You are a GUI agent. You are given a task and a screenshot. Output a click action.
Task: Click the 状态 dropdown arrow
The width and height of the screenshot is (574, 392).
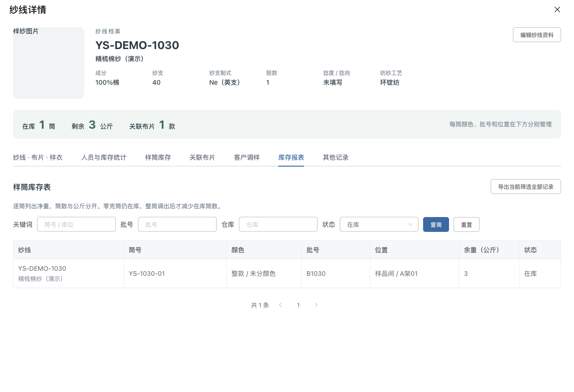coord(410,224)
